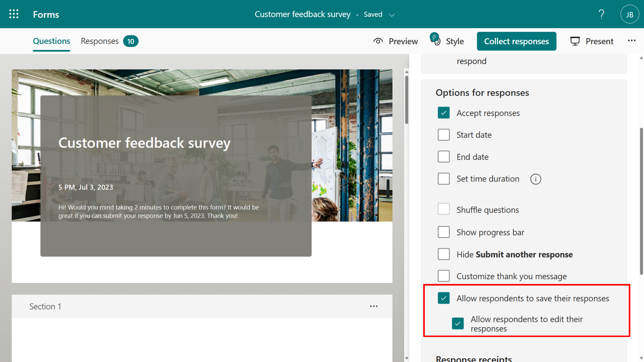Click the Customer feedback survey form title
This screenshot has height=362, width=644.
click(x=144, y=143)
